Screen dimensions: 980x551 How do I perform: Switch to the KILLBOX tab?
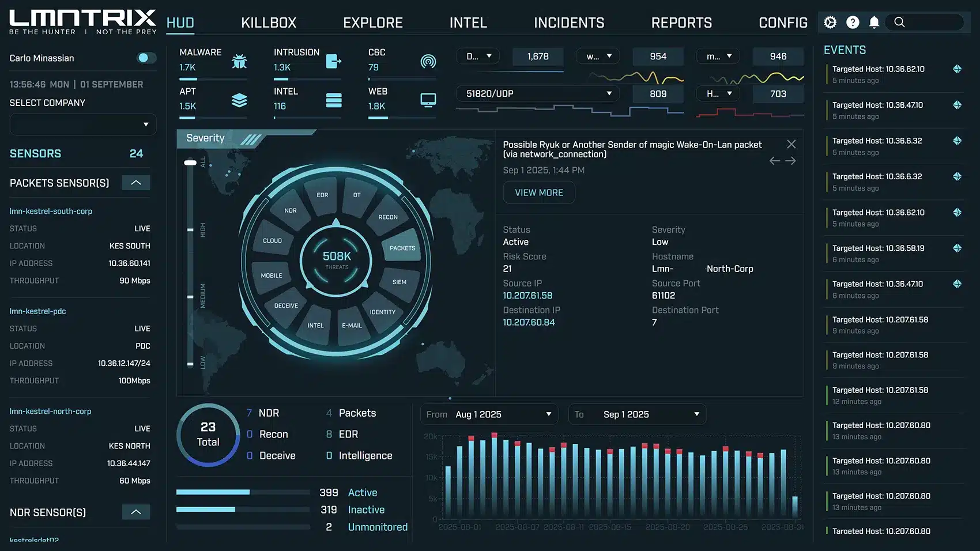(269, 23)
